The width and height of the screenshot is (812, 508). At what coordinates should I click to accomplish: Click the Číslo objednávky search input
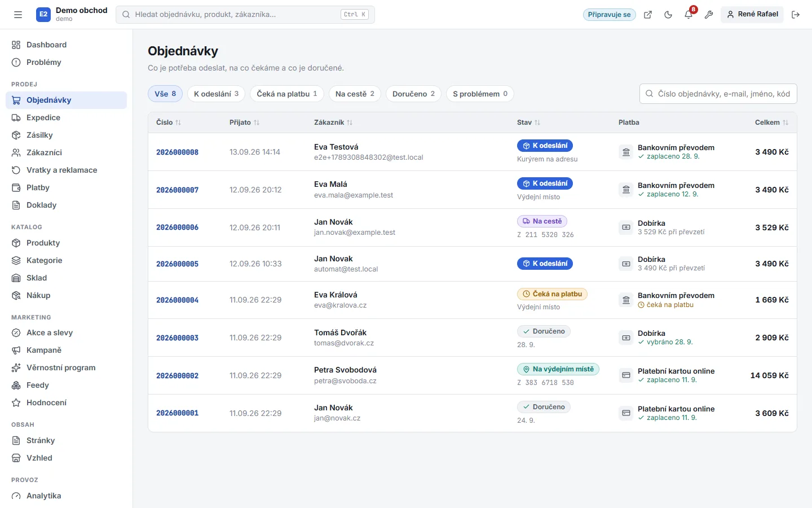click(x=718, y=94)
